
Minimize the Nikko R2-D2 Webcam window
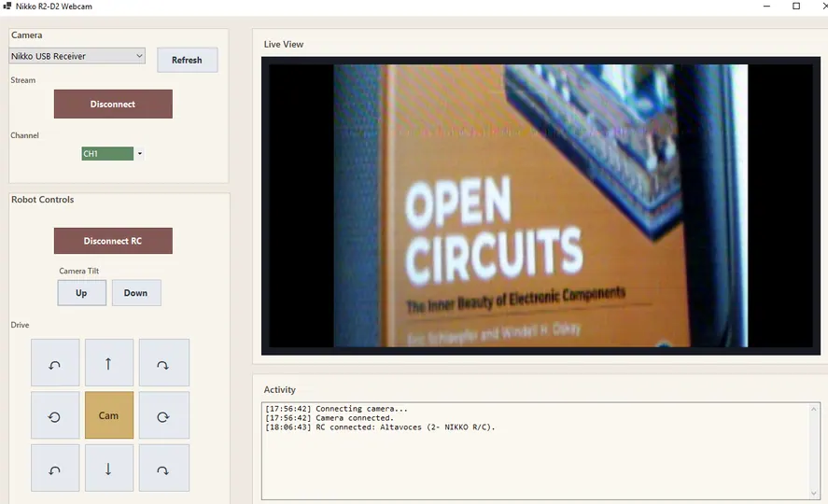[x=766, y=7]
